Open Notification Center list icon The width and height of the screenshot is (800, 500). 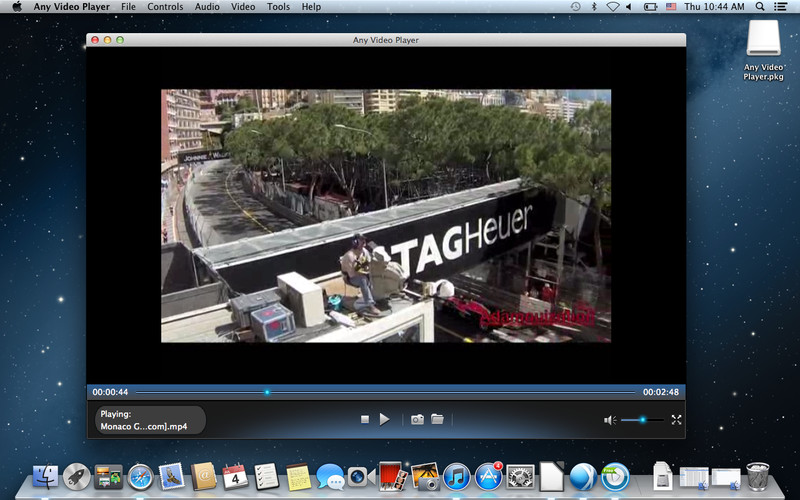[x=780, y=7]
